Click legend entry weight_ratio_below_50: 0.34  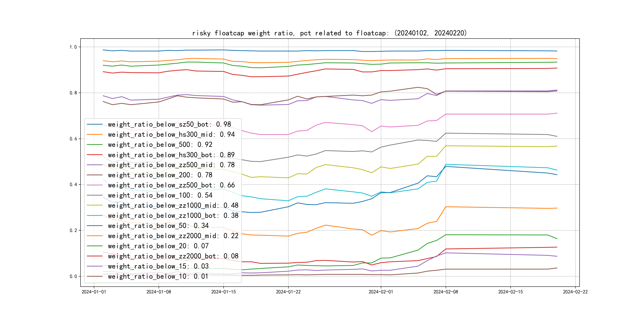pos(158,226)
